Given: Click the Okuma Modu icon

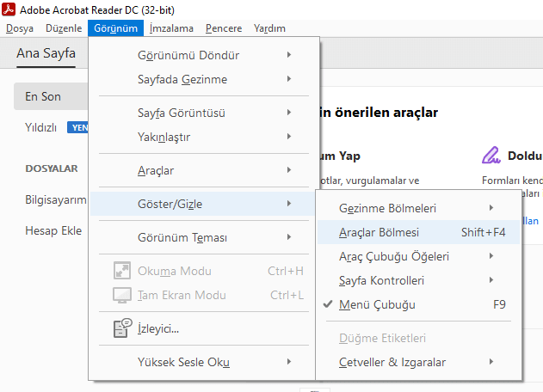Looking at the screenshot, I should coord(122,271).
